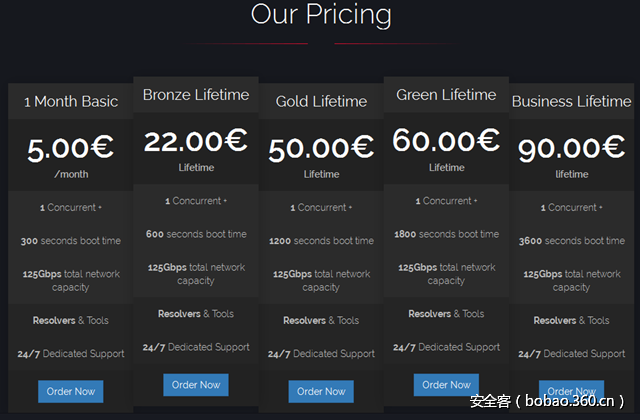Click the 3600 seconds boot time feature
Viewport: 640px width, 420px height.
click(x=571, y=241)
